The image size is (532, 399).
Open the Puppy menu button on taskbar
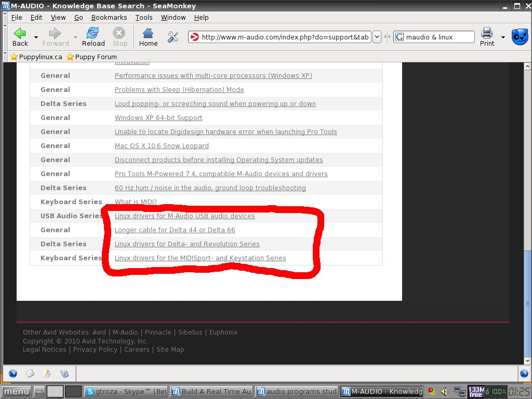coord(16,392)
